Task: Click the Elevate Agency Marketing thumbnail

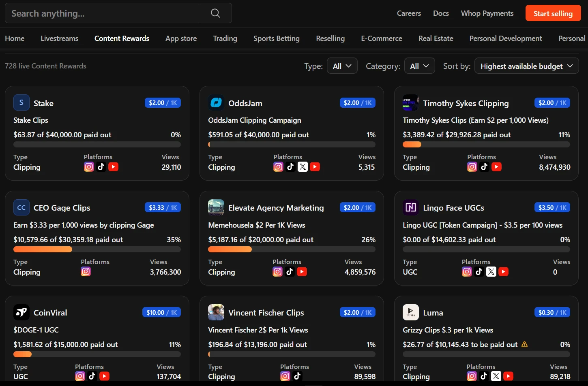Action: pos(216,208)
